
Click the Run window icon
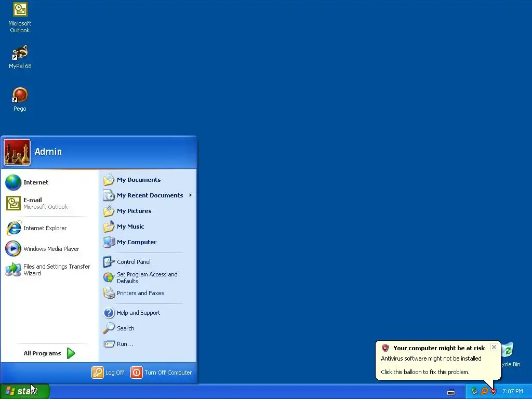click(x=109, y=344)
